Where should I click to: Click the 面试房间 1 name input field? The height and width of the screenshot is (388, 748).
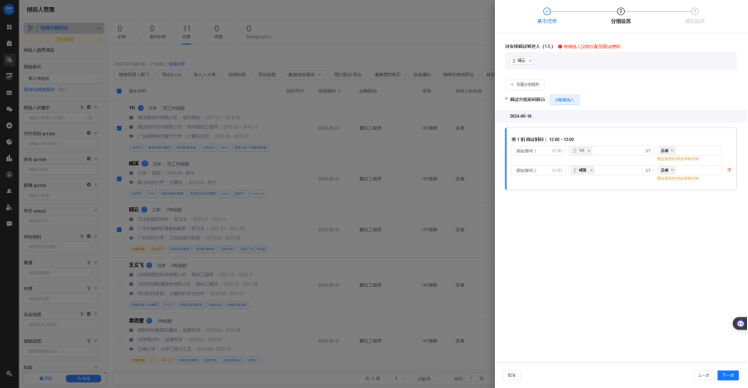[539, 151]
